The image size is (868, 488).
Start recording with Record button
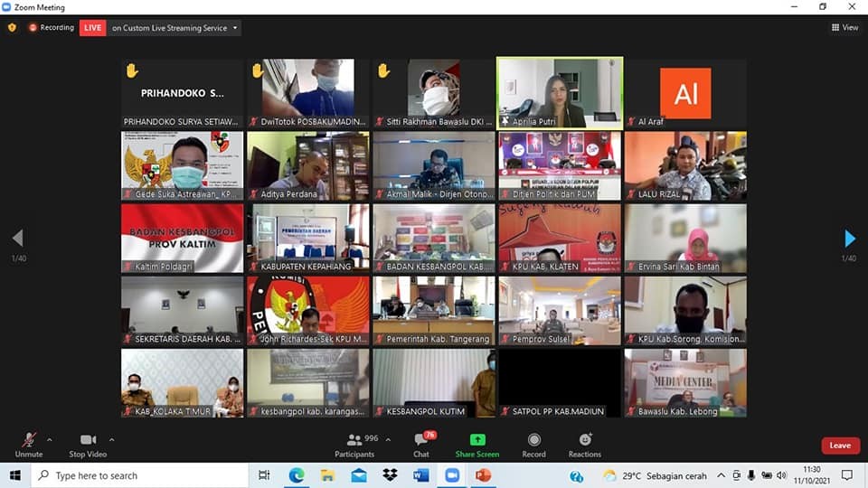tap(533, 442)
